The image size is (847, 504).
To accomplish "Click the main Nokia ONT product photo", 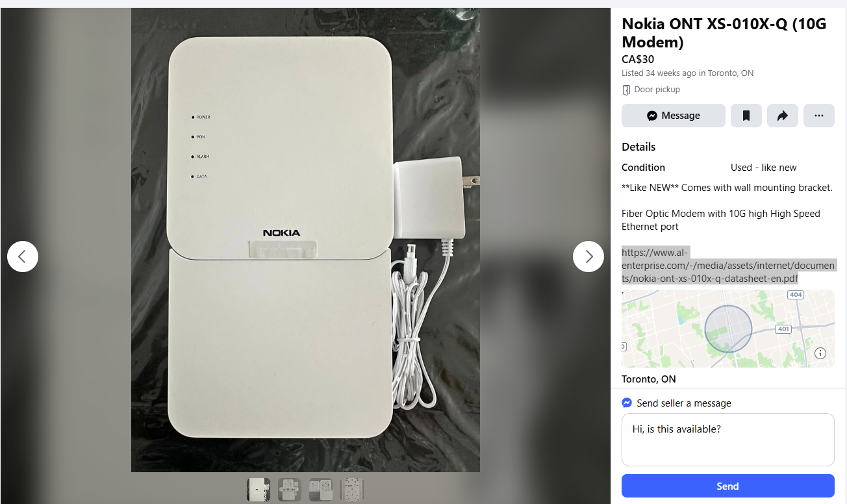I will pyautogui.click(x=305, y=240).
